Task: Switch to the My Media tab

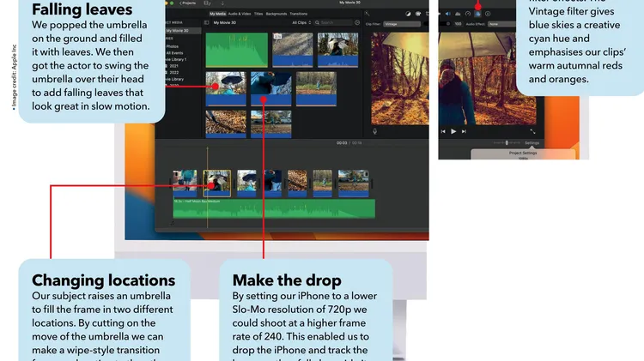Action: (218, 14)
